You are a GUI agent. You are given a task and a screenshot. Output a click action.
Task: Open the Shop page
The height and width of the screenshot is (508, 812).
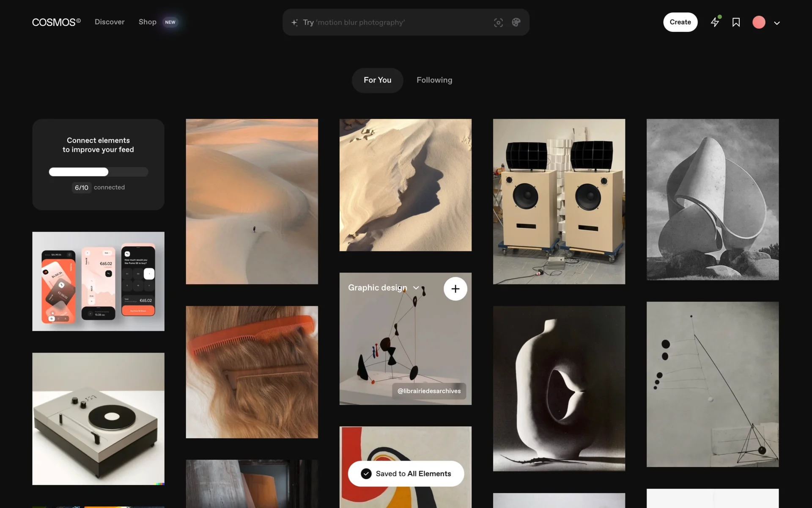[x=148, y=22]
